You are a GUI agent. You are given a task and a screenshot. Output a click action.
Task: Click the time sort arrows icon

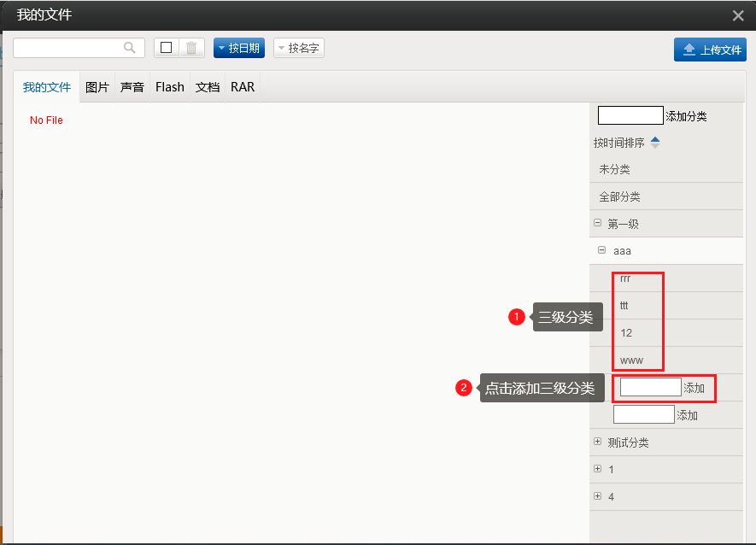pos(655,143)
